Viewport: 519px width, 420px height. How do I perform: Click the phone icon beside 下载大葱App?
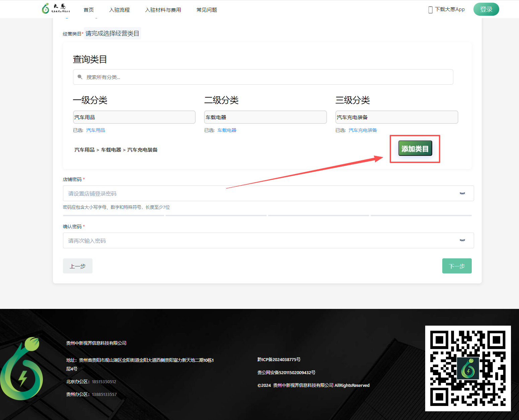[x=430, y=10]
